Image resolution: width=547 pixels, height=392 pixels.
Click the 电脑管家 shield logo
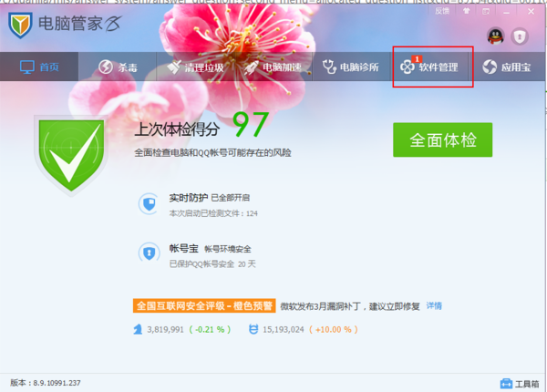20,26
